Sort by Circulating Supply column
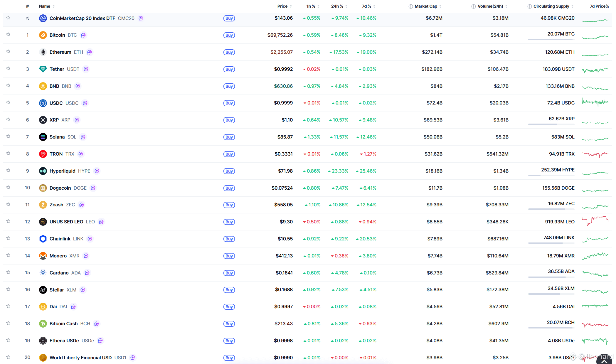The width and height of the screenshot is (616, 364). (554, 6)
